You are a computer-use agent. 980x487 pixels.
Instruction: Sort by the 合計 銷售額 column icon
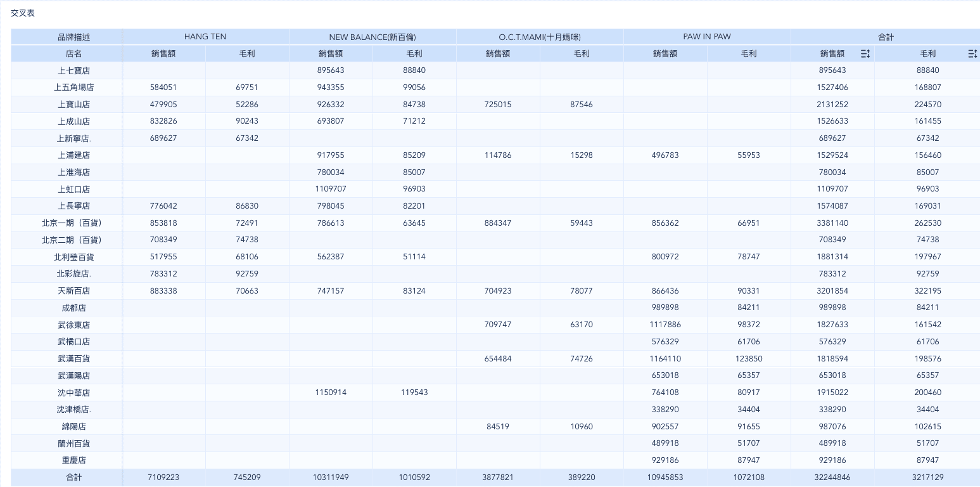[865, 54]
